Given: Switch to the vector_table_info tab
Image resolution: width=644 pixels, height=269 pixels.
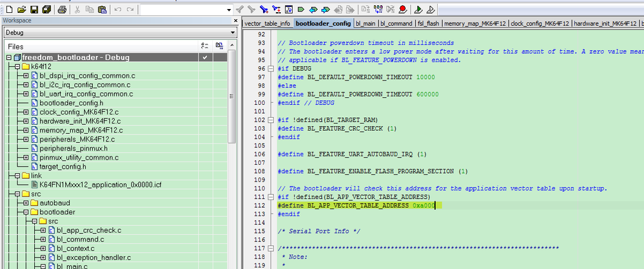Looking at the screenshot, I should tap(267, 23).
